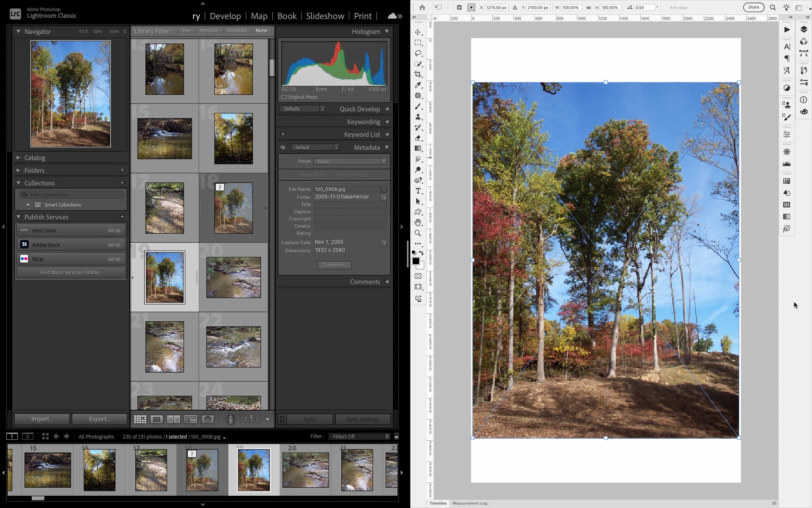The width and height of the screenshot is (812, 508).
Task: Pick the Hand tool
Action: click(418, 223)
